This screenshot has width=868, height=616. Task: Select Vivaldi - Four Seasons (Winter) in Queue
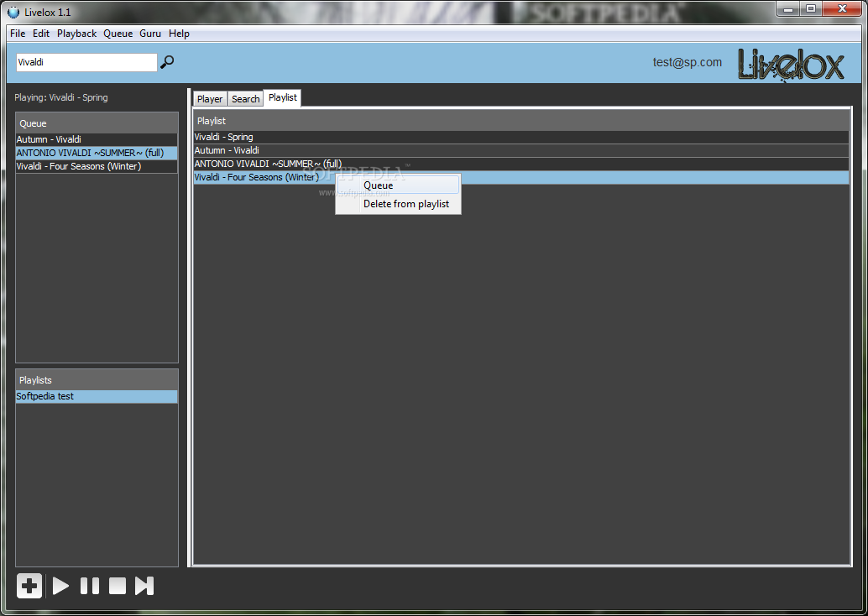tap(97, 166)
